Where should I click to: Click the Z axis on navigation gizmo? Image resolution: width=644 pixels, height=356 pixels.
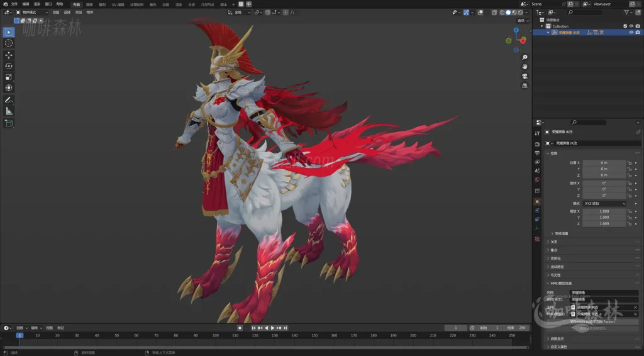[516, 30]
